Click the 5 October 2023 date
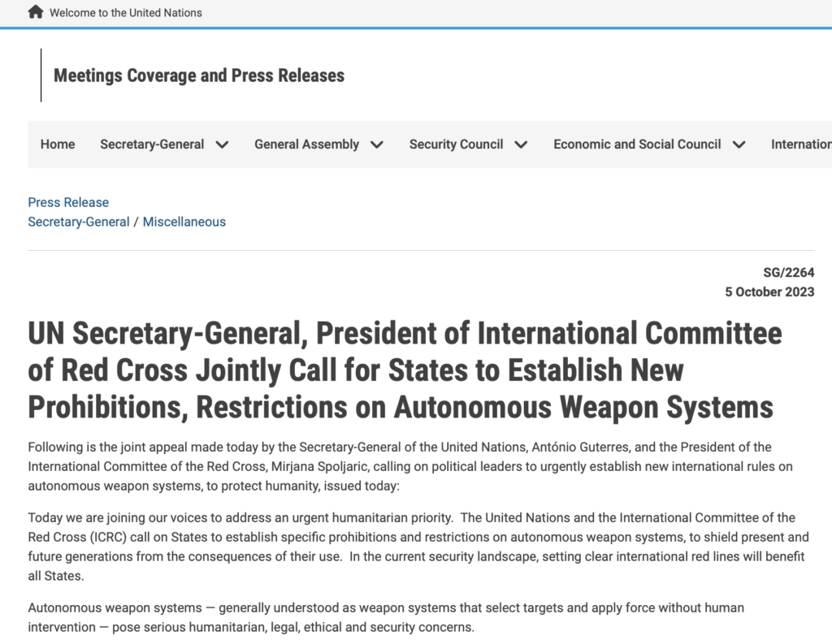 click(x=769, y=292)
